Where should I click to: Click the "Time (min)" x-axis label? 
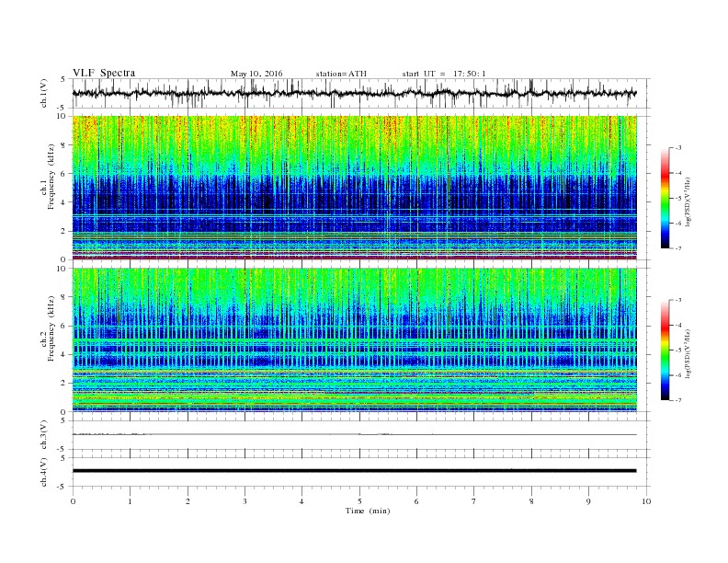(368, 511)
